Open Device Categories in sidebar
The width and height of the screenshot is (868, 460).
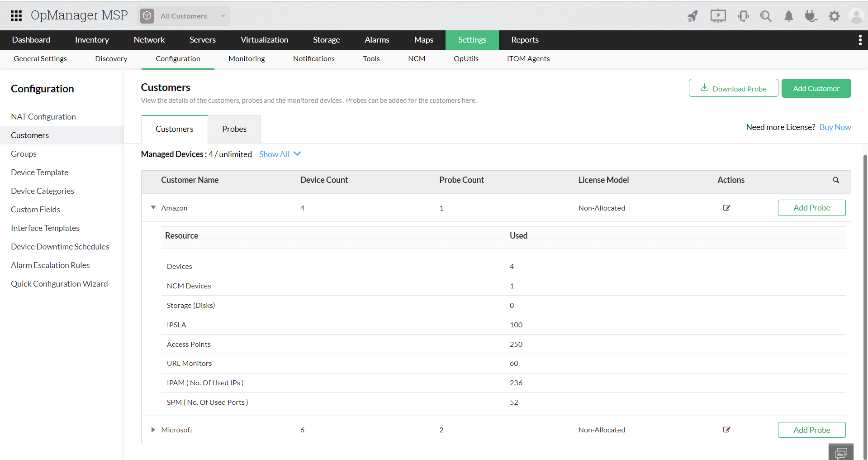43,191
